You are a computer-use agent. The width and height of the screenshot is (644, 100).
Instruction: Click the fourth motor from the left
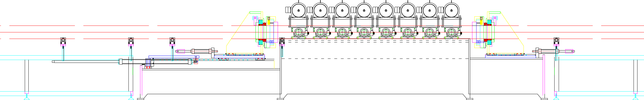pos(364,11)
